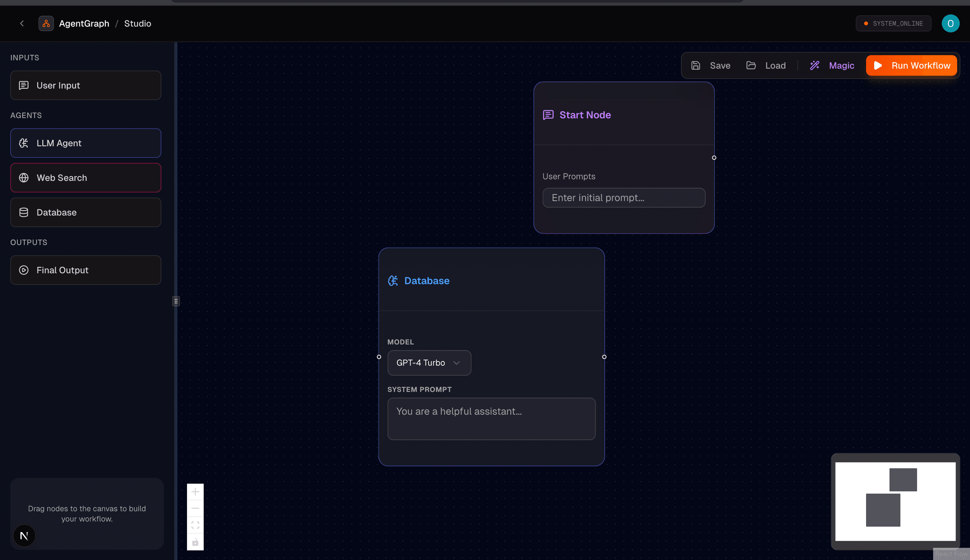Image resolution: width=970 pixels, height=560 pixels.
Task: Click the Next.js N badge icon
Action: 24,535
